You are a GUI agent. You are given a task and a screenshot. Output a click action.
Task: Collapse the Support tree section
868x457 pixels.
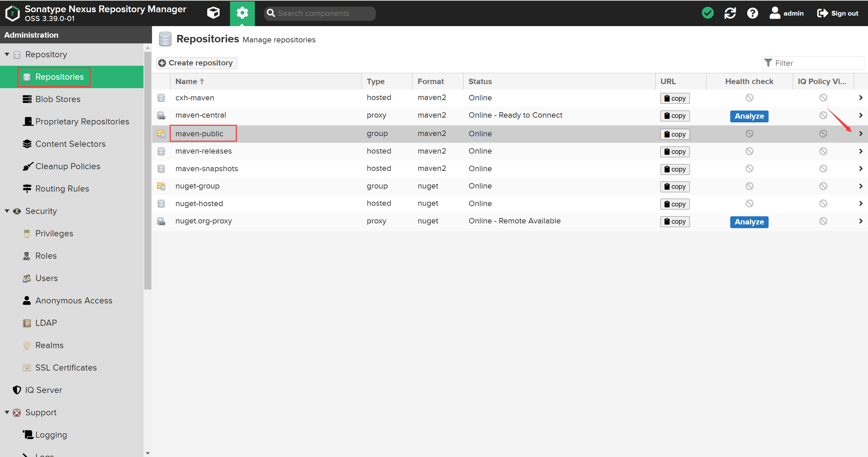click(7, 413)
